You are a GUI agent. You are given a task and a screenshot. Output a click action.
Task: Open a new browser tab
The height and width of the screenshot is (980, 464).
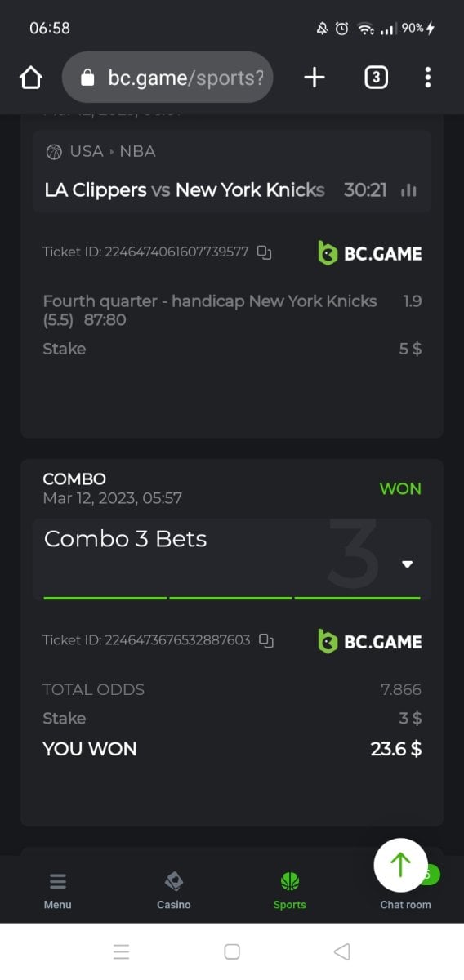tap(314, 78)
